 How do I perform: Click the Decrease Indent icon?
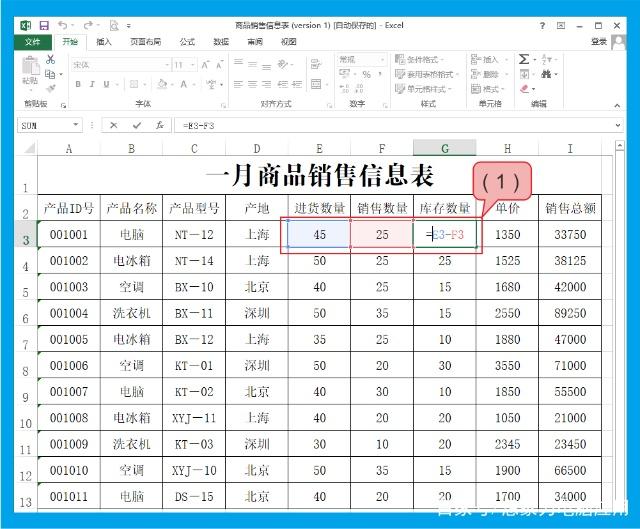click(x=283, y=84)
